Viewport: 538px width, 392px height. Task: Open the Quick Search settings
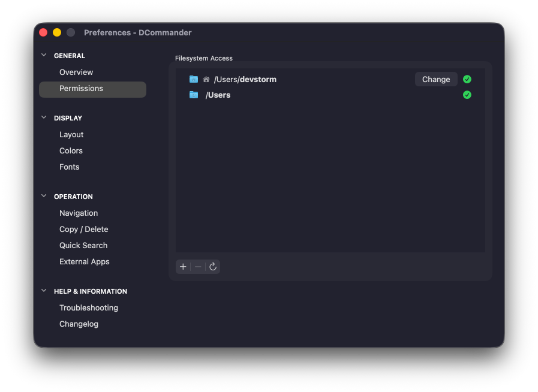83,245
